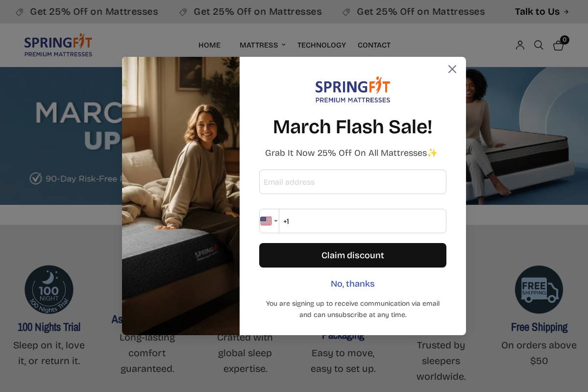588x392 pixels.
Task: Open the shopping cart icon
Action: pos(558,45)
